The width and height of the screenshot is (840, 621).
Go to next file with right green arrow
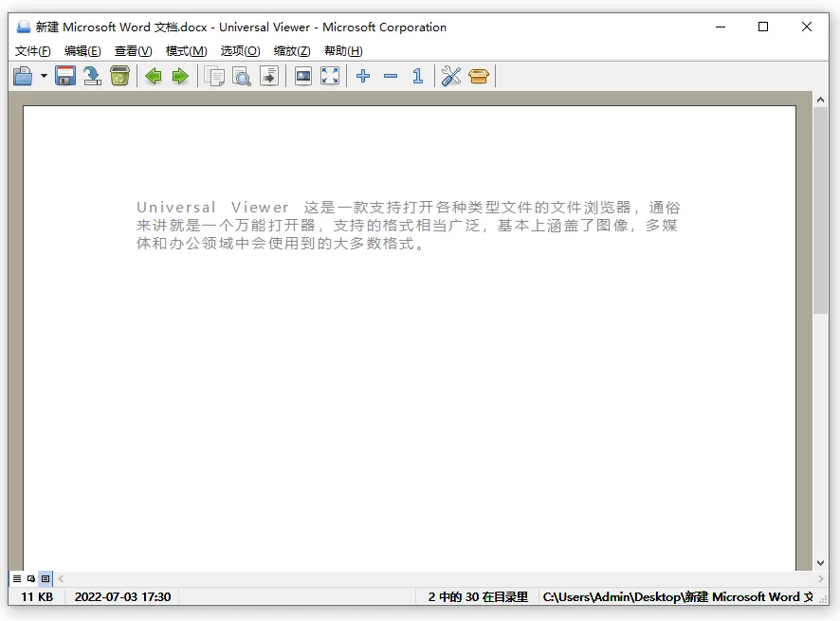click(180, 76)
